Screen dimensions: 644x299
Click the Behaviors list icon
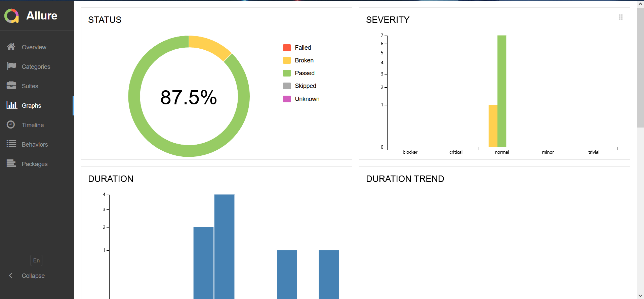click(11, 144)
